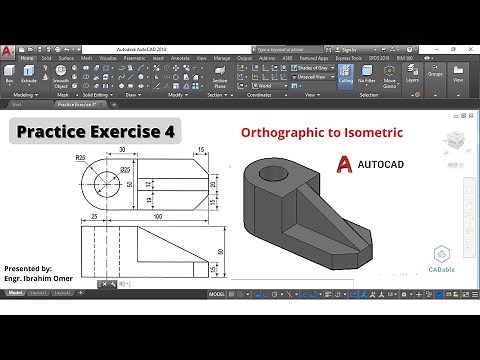The height and width of the screenshot is (360, 480).
Task: Add a new drawing tab with plus
Action: coord(114,105)
